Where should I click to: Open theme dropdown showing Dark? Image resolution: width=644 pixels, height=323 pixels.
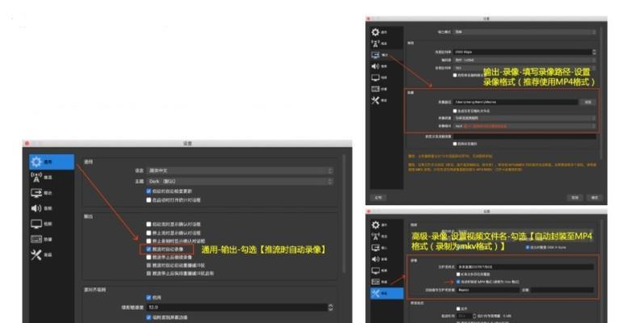pyautogui.click(x=239, y=181)
